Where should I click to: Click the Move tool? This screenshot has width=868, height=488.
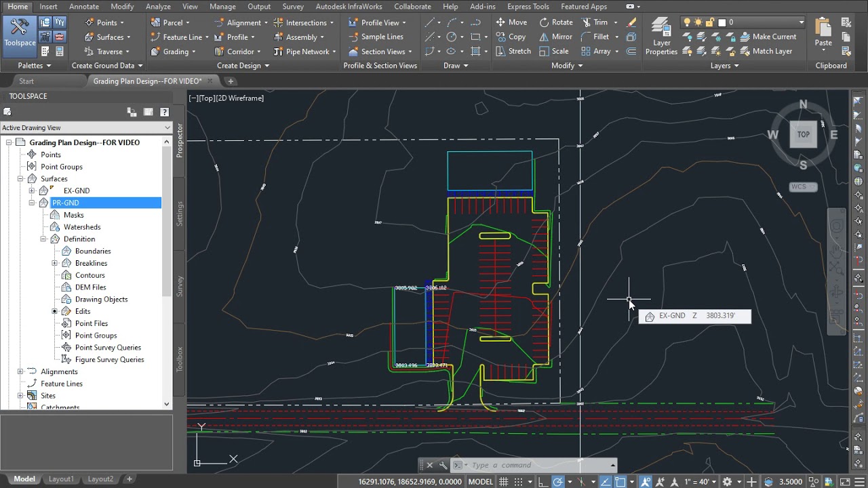511,22
